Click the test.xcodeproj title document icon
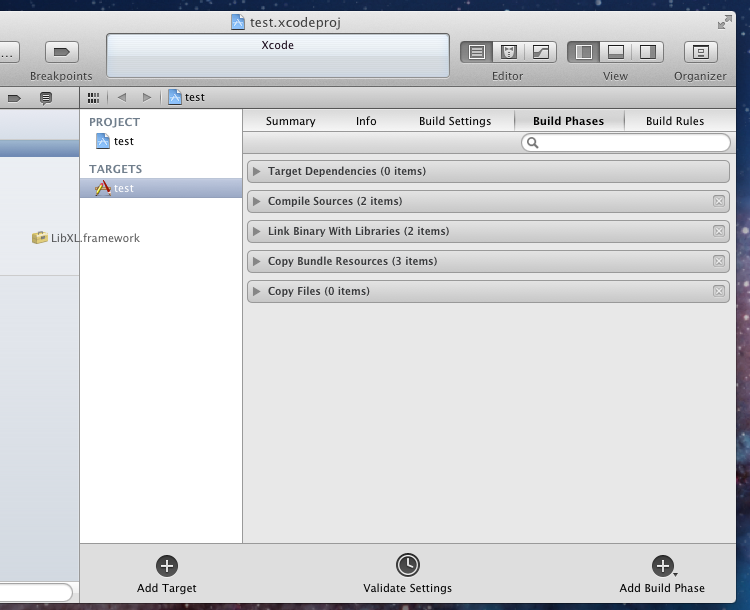The width and height of the screenshot is (750, 610). (x=238, y=22)
